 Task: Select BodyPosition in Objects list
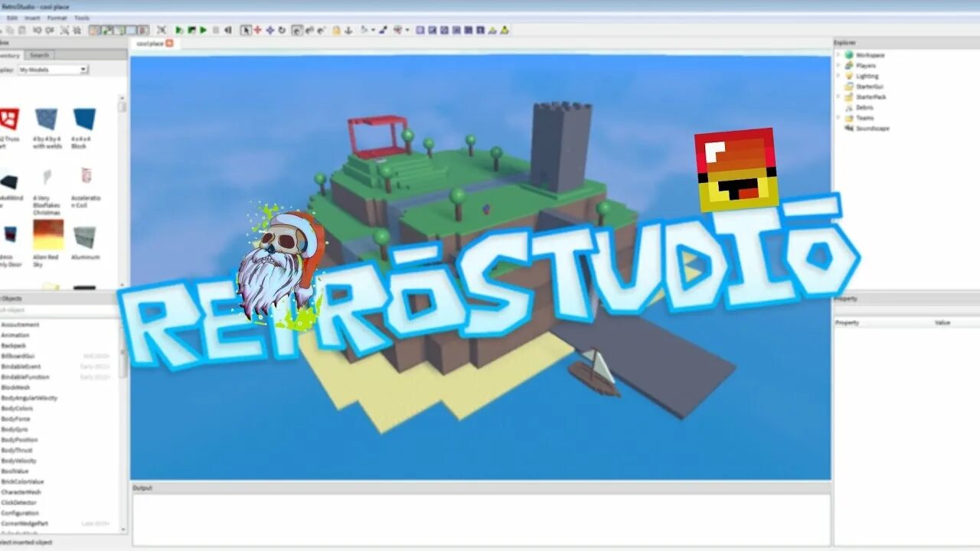(19, 440)
